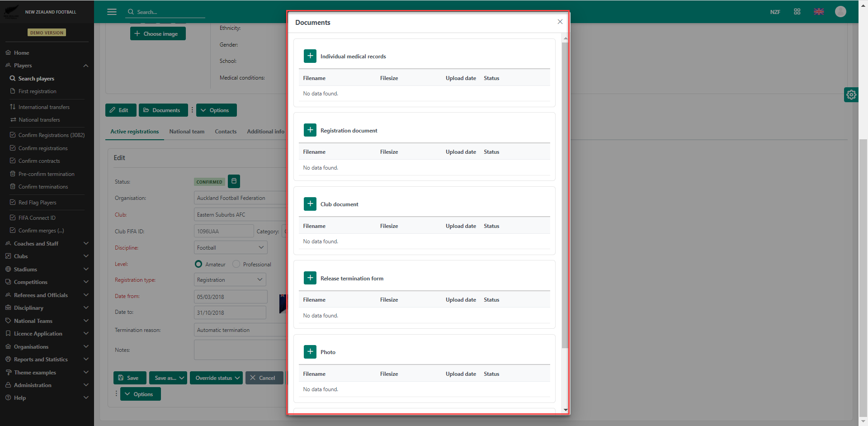Click the Documents dialog scrollbar down arrow
The height and width of the screenshot is (426, 868).
(565, 410)
